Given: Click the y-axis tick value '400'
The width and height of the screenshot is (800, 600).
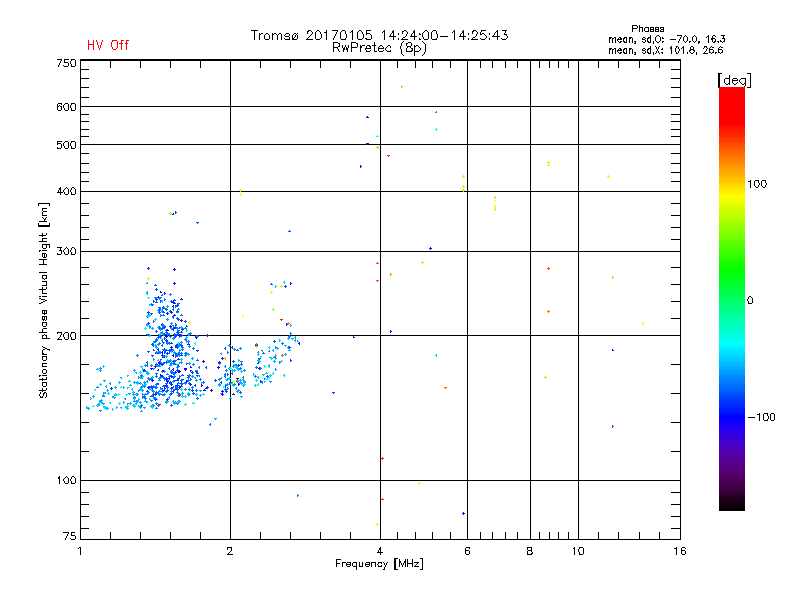Looking at the screenshot, I should pos(66,191).
